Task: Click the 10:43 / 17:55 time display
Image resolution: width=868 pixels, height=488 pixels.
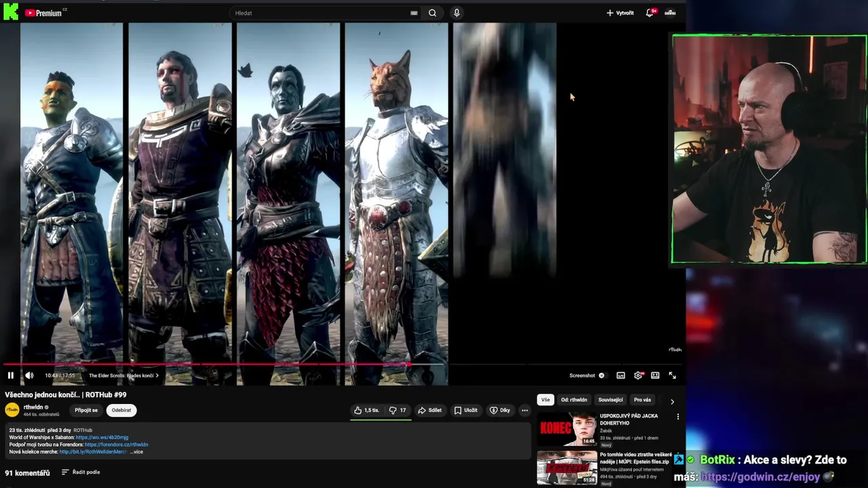Action: [x=60, y=375]
